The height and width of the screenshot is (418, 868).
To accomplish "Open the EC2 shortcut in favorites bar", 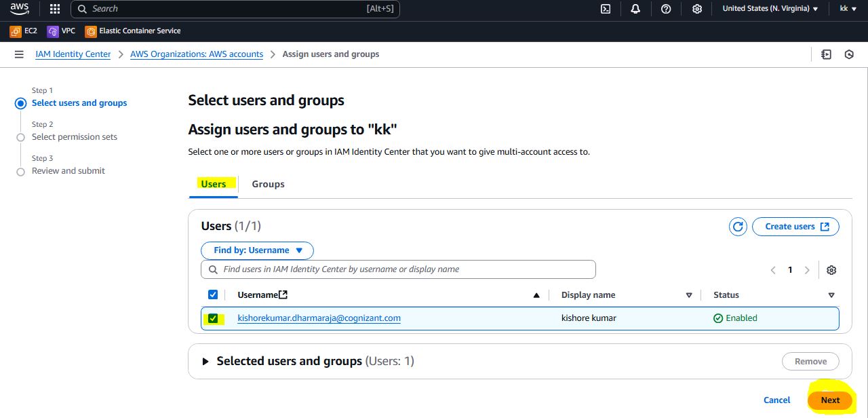I will [x=24, y=31].
